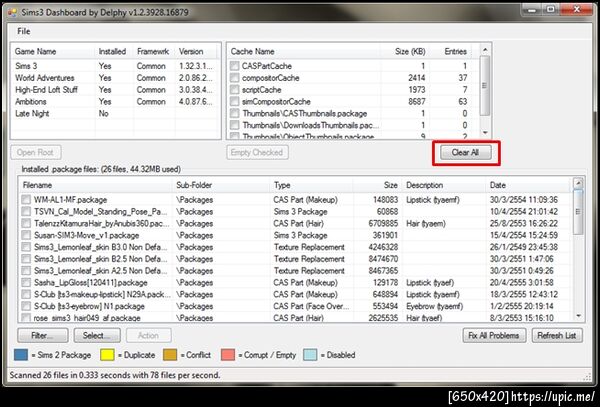Check the S-Club N1 eyebrow package checkbox

[x=26, y=306]
